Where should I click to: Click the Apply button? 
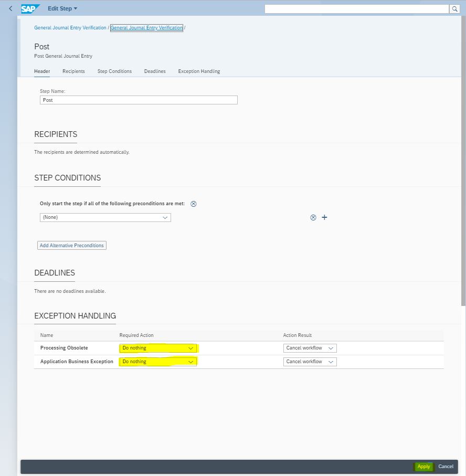point(424,466)
